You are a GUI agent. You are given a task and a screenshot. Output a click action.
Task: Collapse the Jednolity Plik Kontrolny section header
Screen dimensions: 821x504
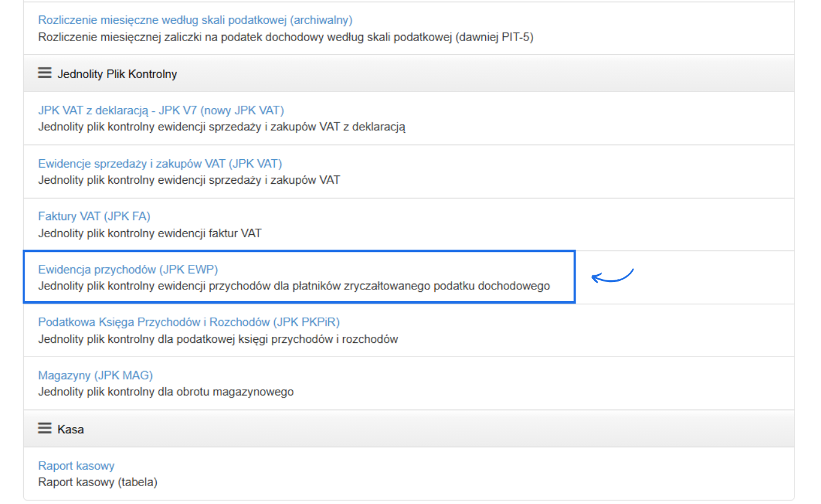point(117,74)
